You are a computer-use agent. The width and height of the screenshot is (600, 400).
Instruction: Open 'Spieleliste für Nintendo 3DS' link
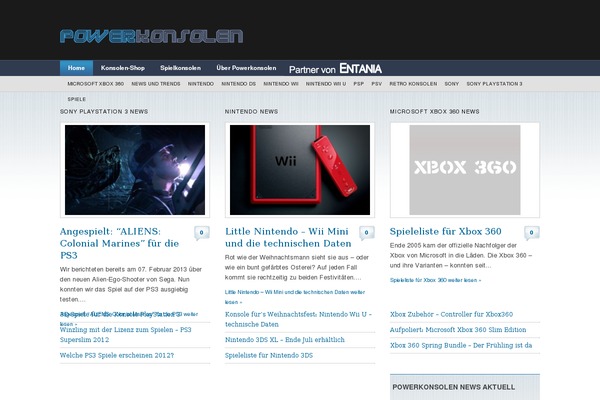269,355
